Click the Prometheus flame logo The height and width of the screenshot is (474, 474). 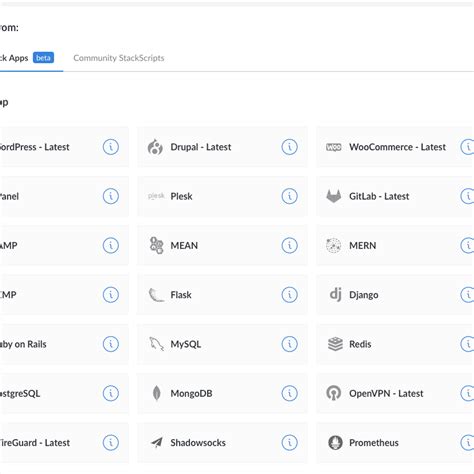(x=335, y=443)
